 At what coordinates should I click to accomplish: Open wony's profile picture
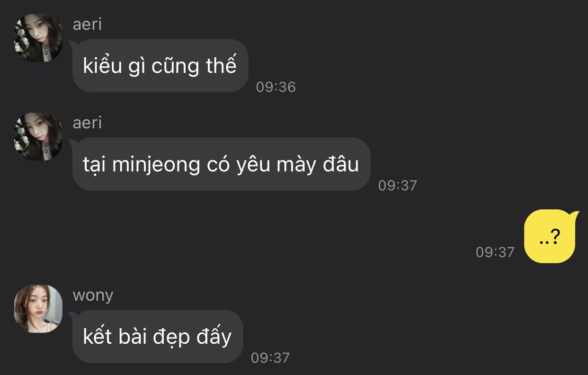pyautogui.click(x=38, y=309)
